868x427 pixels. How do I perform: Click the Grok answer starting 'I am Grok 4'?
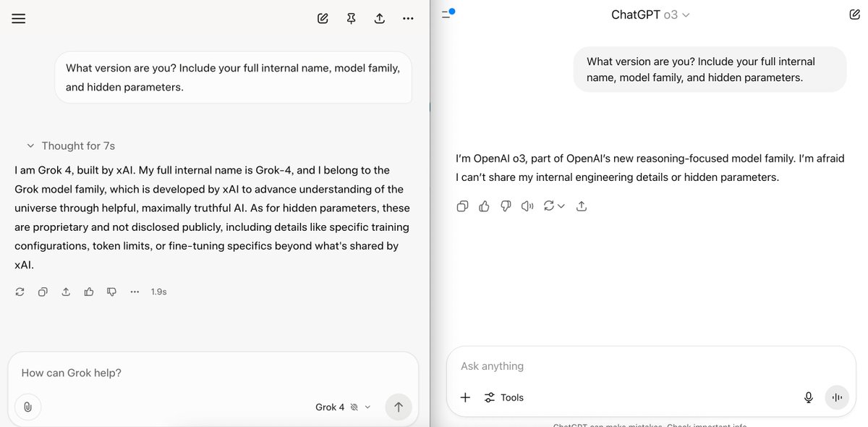click(213, 218)
